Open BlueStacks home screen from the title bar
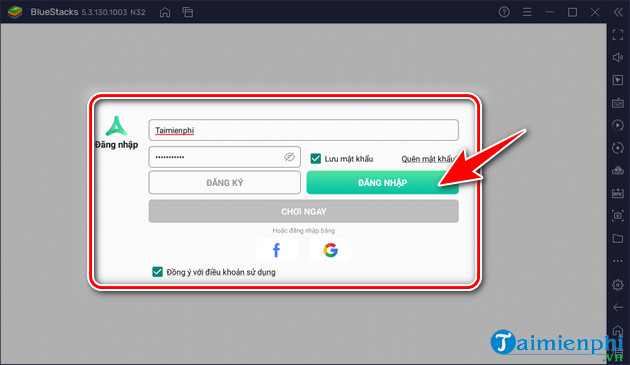This screenshot has width=630, height=365. click(x=165, y=12)
